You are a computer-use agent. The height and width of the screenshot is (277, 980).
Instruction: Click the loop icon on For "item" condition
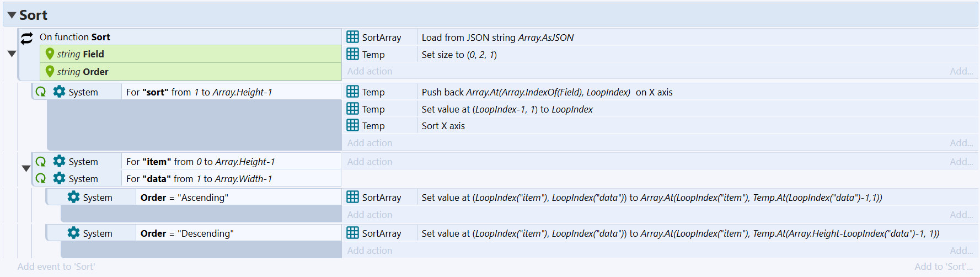pos(41,161)
